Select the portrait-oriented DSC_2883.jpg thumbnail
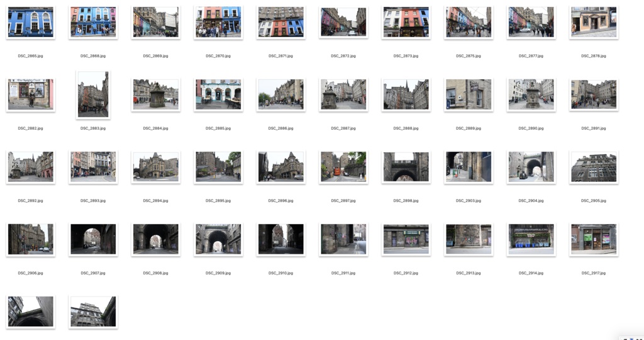Screen dimensions: 644x340 pos(93,94)
